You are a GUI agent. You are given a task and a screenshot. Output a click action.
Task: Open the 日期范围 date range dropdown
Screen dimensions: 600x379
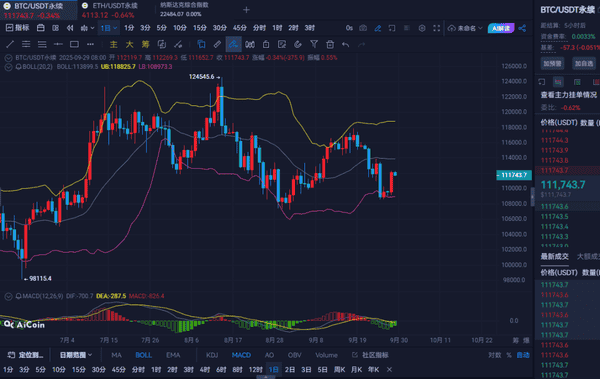(76, 355)
